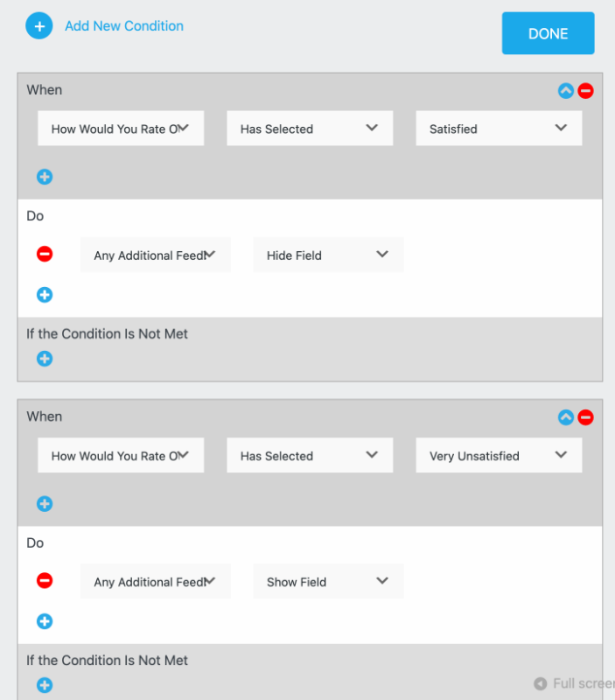The image size is (615, 700).
Task: Open the Any Additional Feedback field dropdown
Action: [155, 254]
